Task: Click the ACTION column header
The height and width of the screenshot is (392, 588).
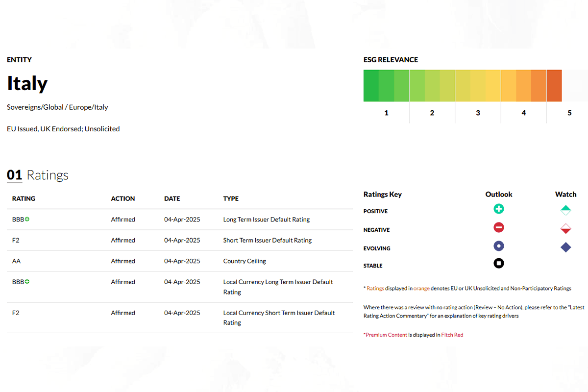Action: 123,199
